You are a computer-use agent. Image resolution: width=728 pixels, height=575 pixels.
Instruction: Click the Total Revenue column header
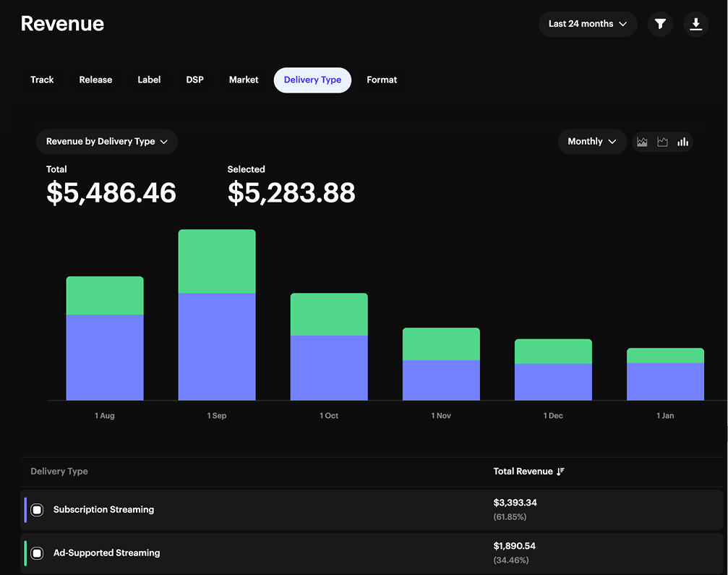(523, 472)
